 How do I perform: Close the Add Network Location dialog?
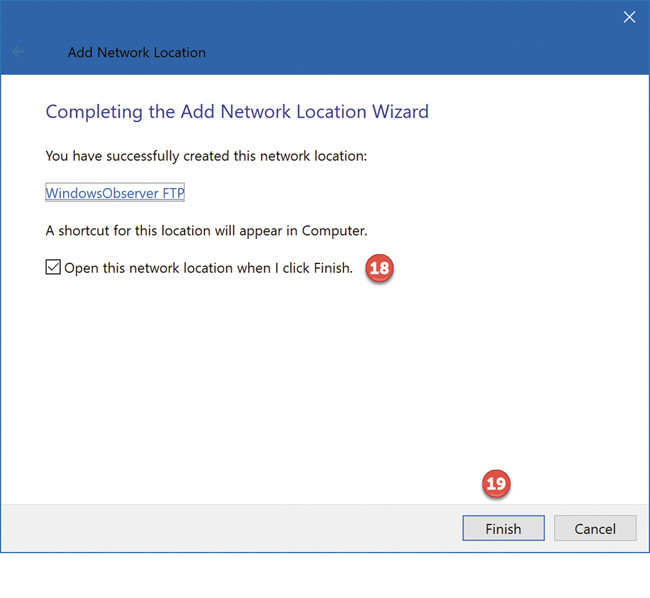point(629,16)
